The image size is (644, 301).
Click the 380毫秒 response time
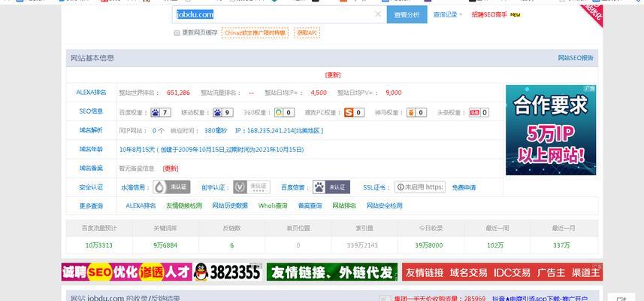pos(216,131)
